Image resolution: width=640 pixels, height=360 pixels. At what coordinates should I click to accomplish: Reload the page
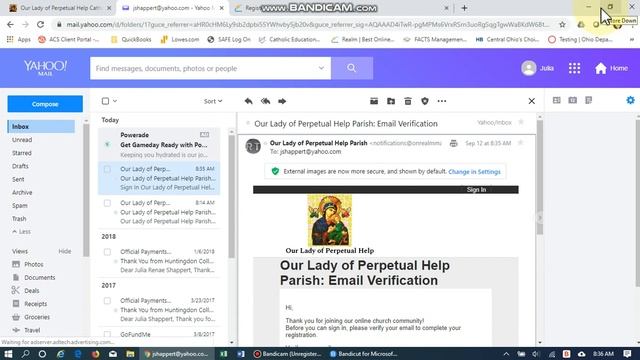click(40, 24)
